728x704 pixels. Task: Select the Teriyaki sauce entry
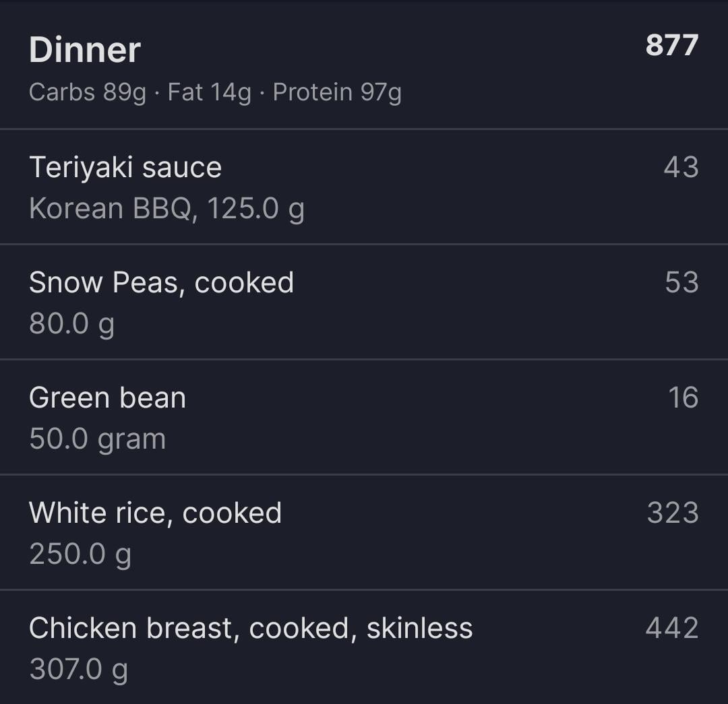(x=364, y=187)
